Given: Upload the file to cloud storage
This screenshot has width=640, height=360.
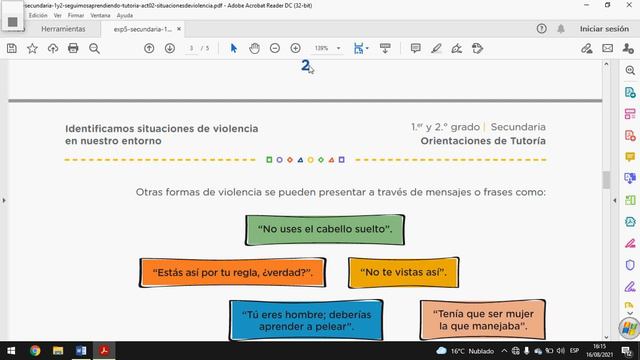Looking at the screenshot, I should 53,49.
